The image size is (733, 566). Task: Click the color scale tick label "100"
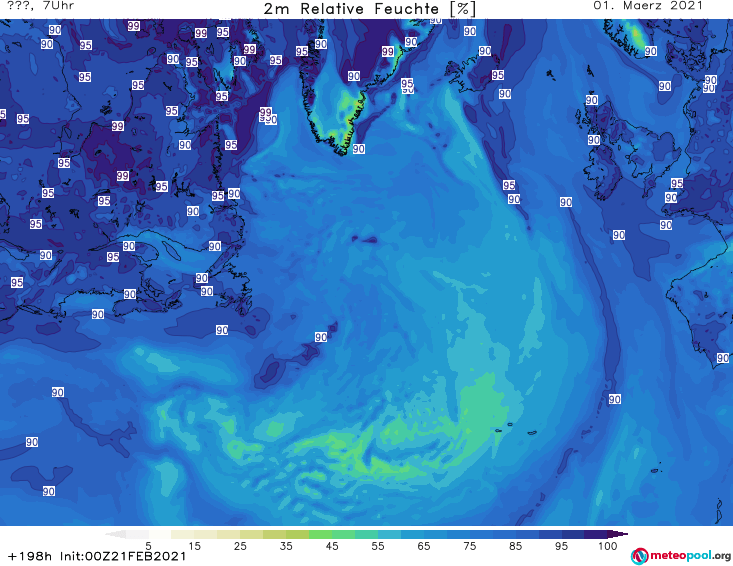click(x=608, y=546)
